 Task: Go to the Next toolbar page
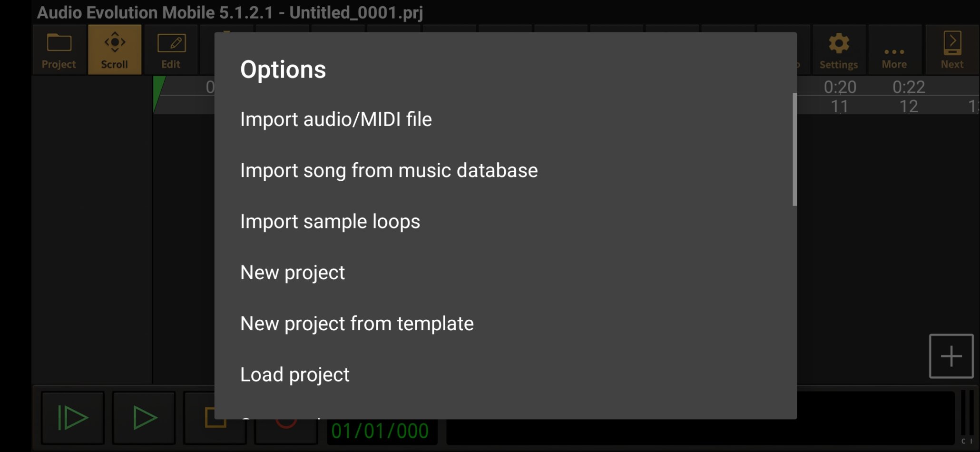952,50
